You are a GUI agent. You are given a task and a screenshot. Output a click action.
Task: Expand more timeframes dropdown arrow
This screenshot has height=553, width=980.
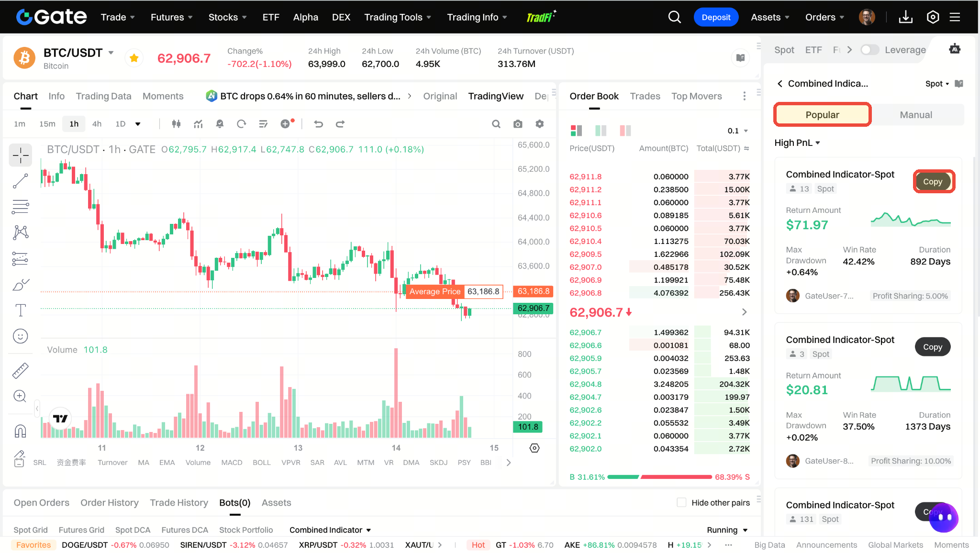coord(138,124)
